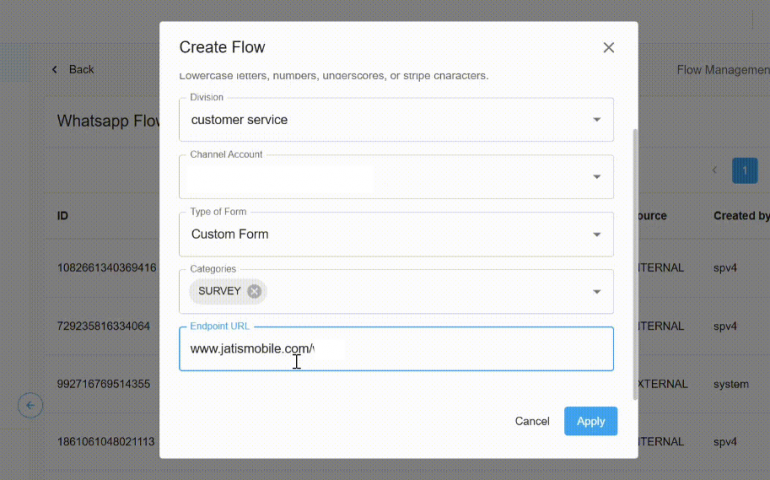Expand the Categories dropdown arrow
This screenshot has width=770, height=480.
[596, 292]
